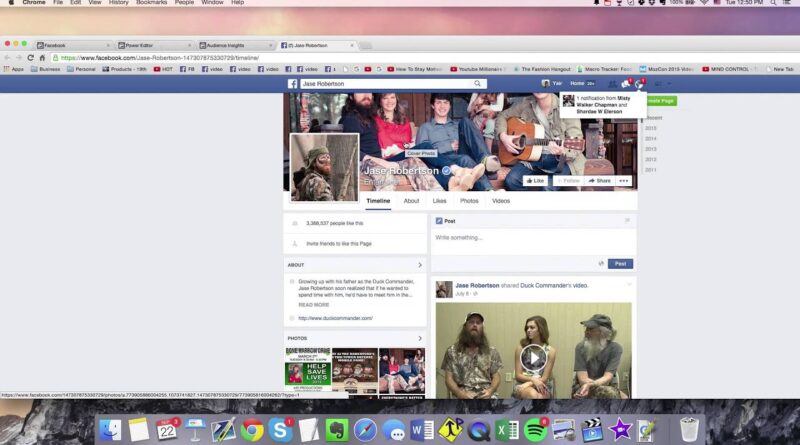
Task: Click the Like button on the page cover
Action: pos(535,181)
